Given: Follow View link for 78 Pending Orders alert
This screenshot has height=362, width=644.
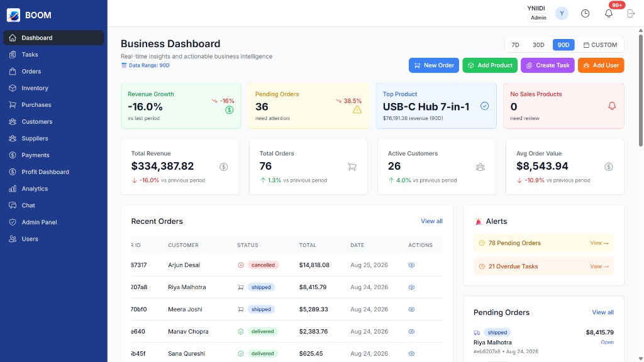Looking at the screenshot, I should [x=599, y=243].
